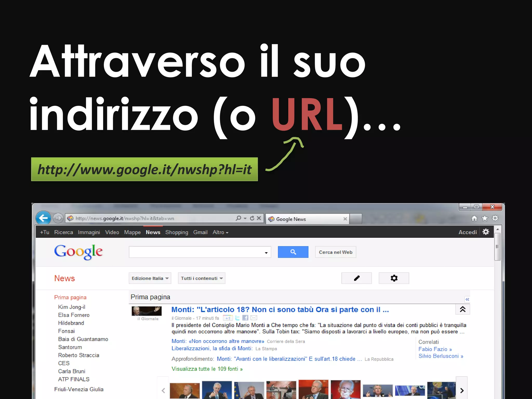
Task: Select News in the top bar
Action: coord(153,232)
